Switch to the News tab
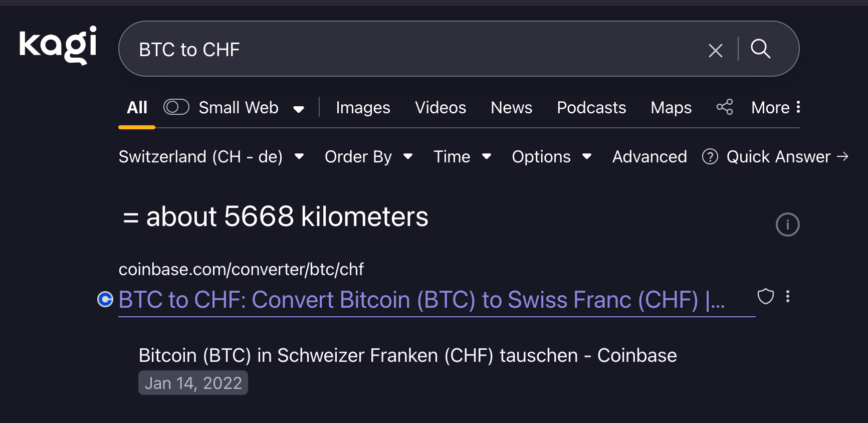Screen dimensions: 868x423 (511, 108)
